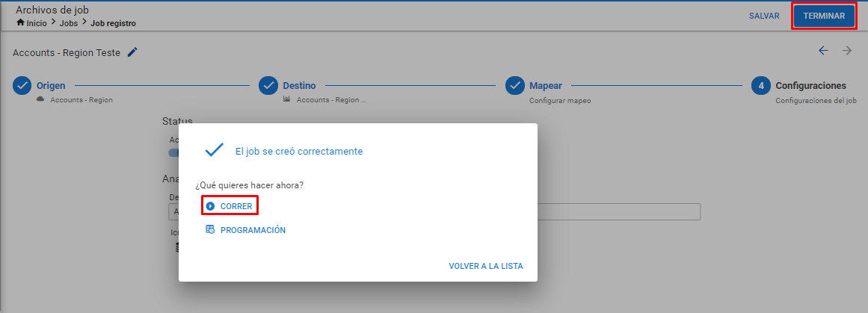
Task: Click 'Archivos de job' page title
Action: [x=52, y=10]
